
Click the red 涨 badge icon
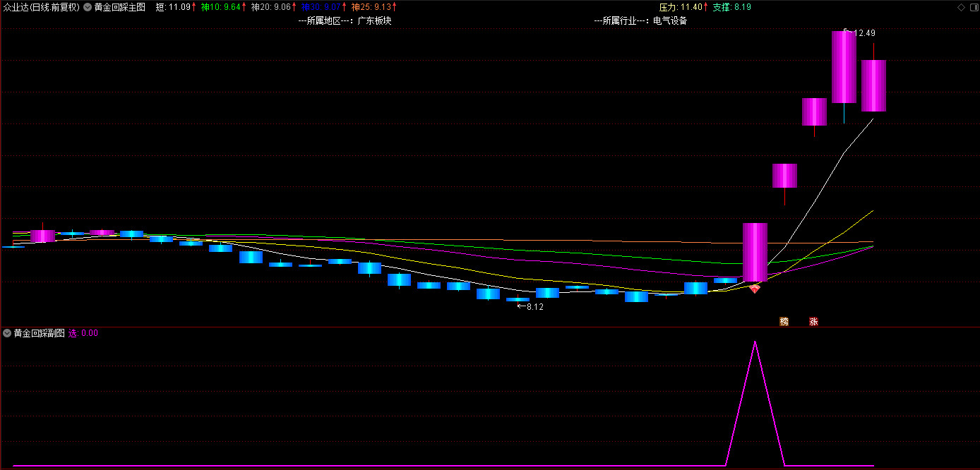tap(813, 322)
